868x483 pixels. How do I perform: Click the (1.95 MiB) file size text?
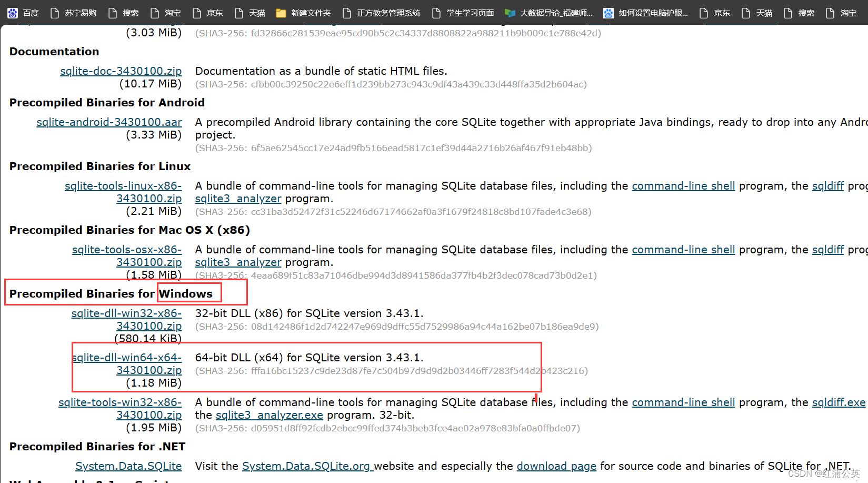pyautogui.click(x=154, y=428)
